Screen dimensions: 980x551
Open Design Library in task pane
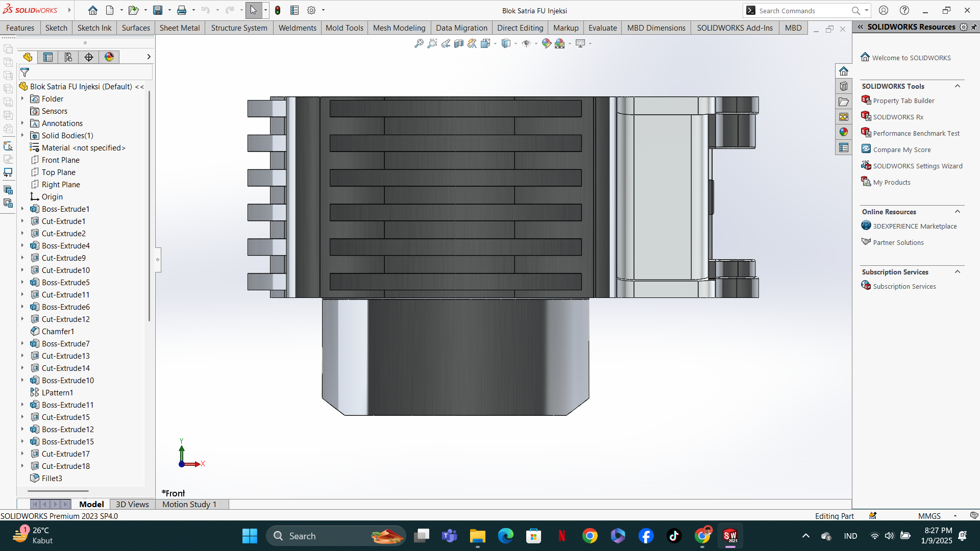pos(844,86)
